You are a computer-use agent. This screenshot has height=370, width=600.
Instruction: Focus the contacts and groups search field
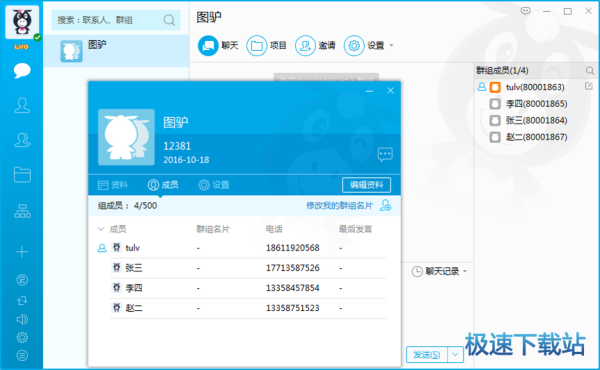point(116,20)
